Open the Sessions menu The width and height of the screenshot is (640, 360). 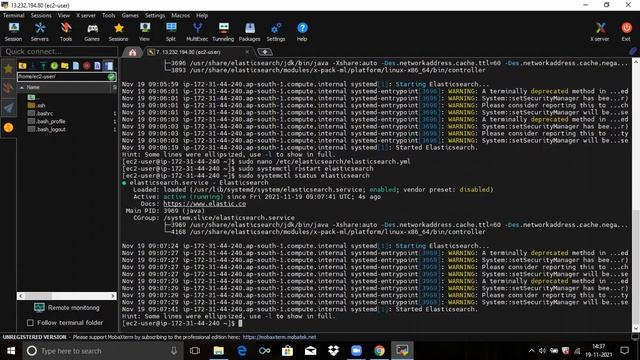tap(41, 16)
